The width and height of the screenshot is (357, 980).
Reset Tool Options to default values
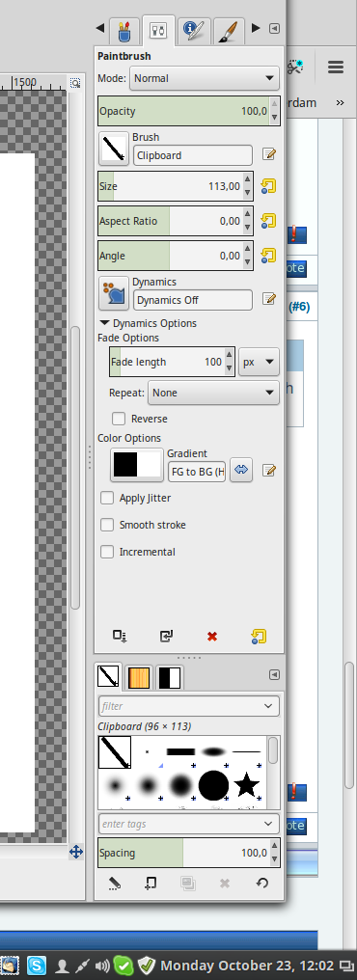point(259,637)
